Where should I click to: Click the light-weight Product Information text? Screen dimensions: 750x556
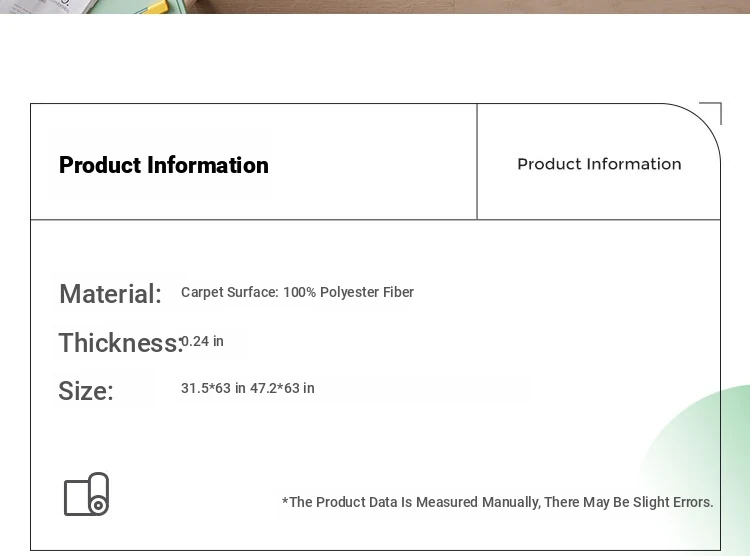click(599, 164)
